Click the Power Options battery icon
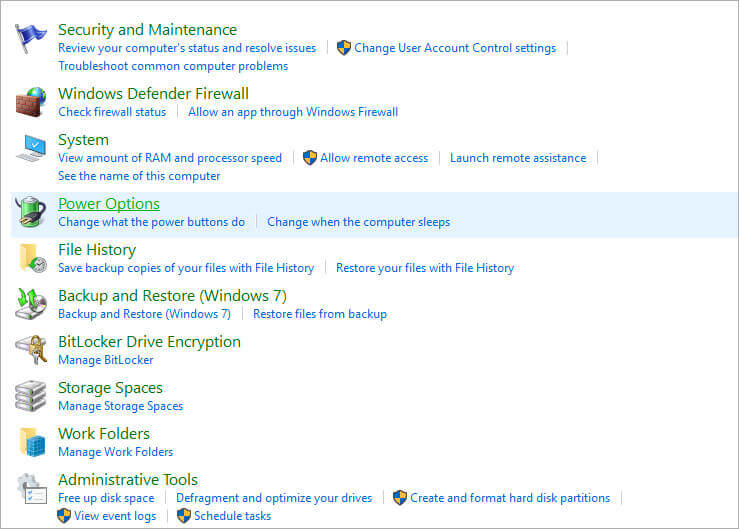Viewport: 739px width, 529px height. (x=31, y=212)
